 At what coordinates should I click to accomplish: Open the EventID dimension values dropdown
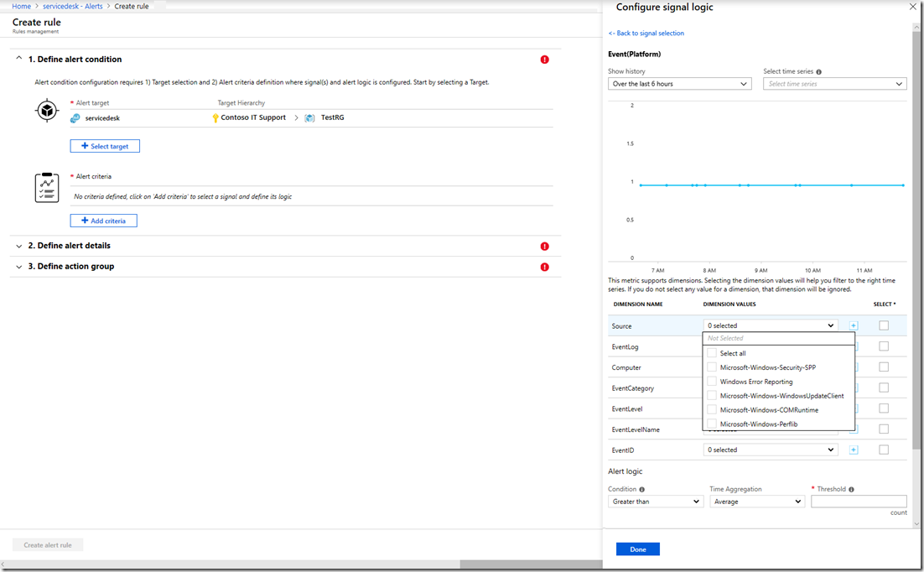[x=771, y=450]
